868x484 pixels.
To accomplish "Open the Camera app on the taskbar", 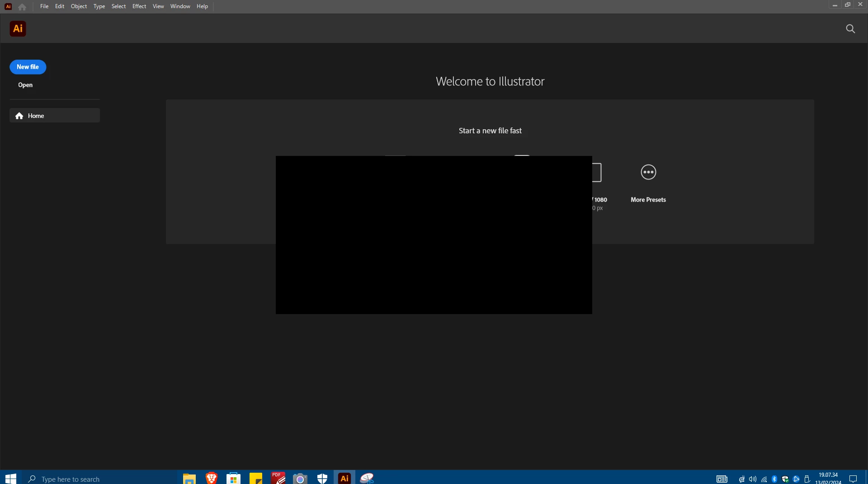I will coord(300,479).
